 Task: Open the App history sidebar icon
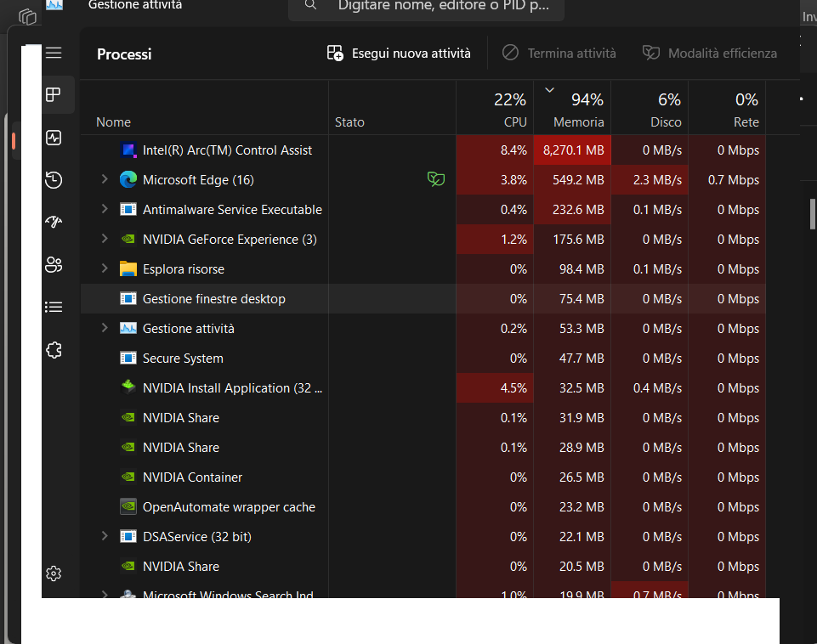click(x=54, y=179)
